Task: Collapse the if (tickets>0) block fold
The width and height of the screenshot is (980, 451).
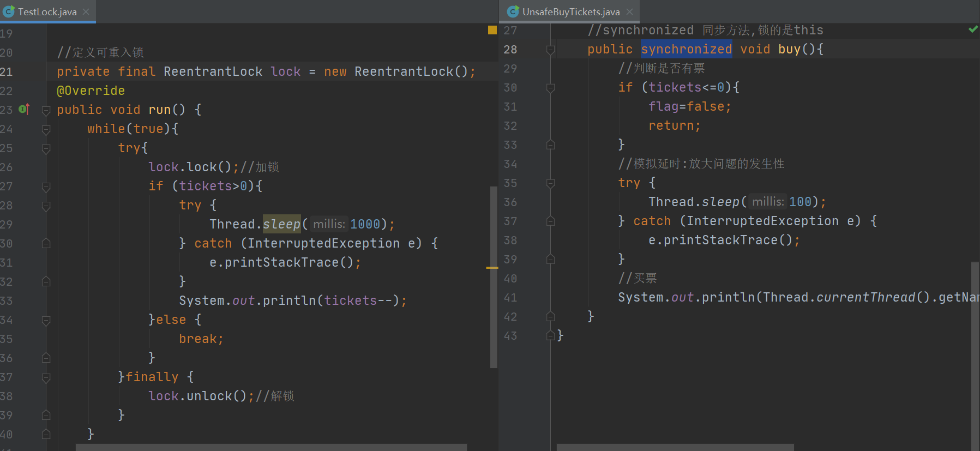Action: (46, 187)
